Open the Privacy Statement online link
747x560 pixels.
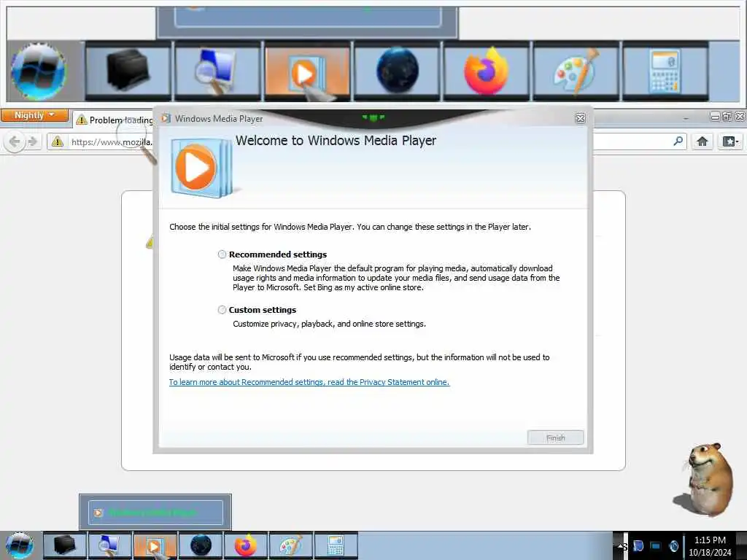(309, 382)
